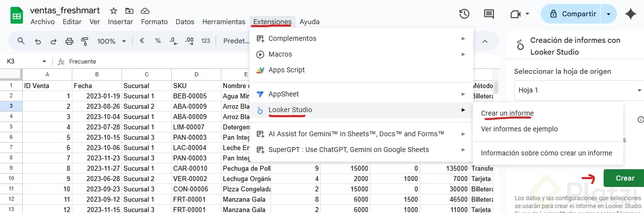Screen dimensions: 644x213
Task: Open version history clock icon
Action: [x=464, y=14]
